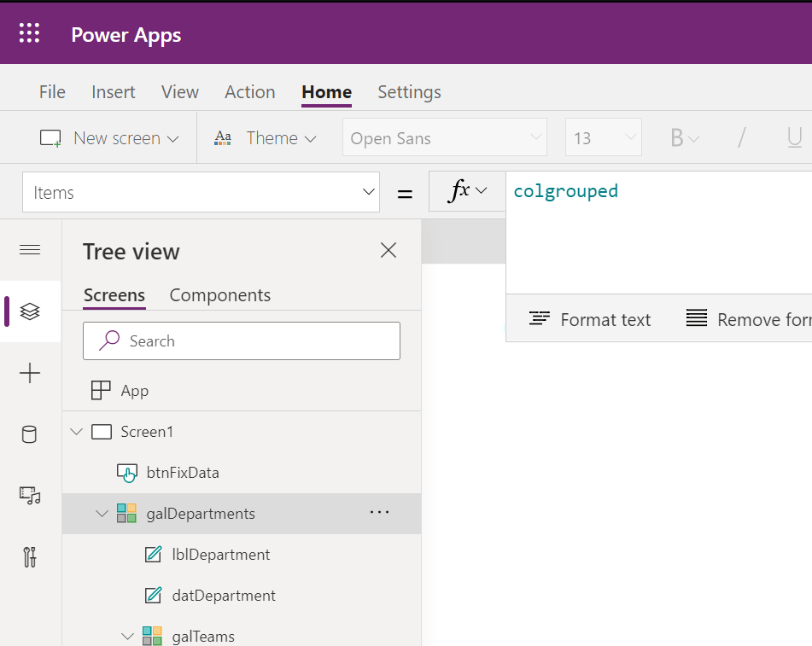Image resolution: width=812 pixels, height=646 pixels.
Task: Open the Action tab
Action: point(249,92)
